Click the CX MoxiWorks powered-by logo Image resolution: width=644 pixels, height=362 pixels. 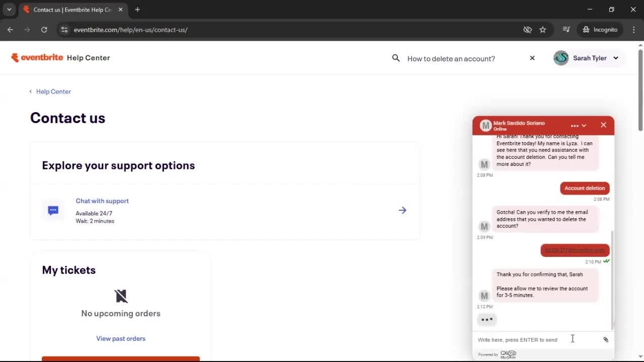508,354
